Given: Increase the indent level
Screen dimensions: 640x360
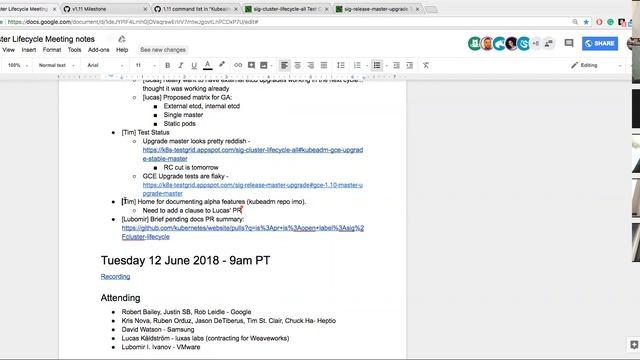Looking at the screenshot, I should [409, 65].
